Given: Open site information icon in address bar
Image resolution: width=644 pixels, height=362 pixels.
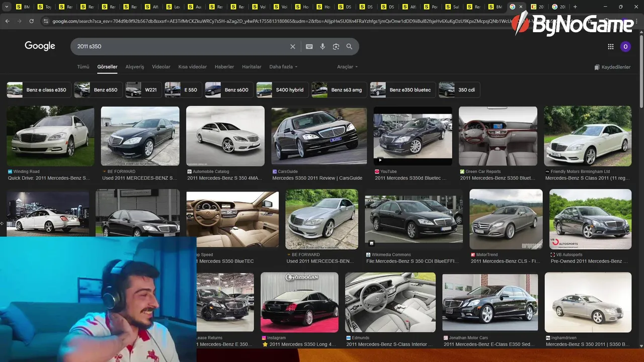Looking at the screenshot, I should click(46, 21).
